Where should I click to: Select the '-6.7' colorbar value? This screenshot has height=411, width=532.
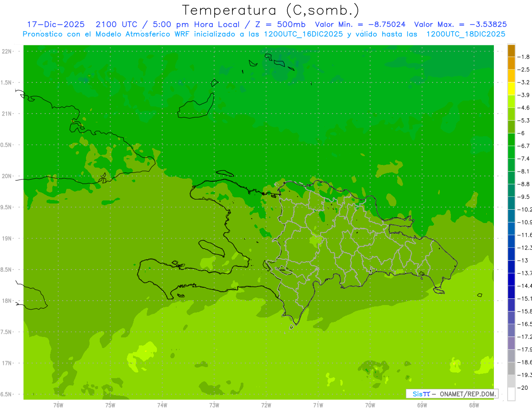coord(524,146)
